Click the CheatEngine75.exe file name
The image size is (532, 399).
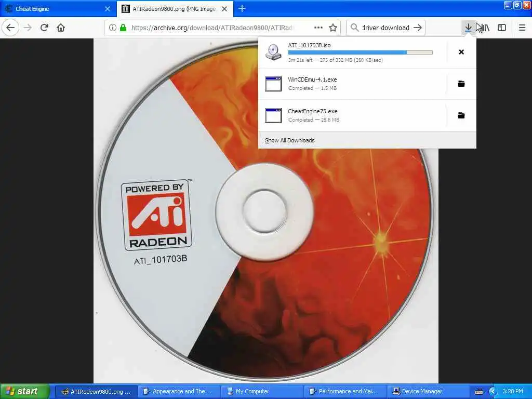313,111
